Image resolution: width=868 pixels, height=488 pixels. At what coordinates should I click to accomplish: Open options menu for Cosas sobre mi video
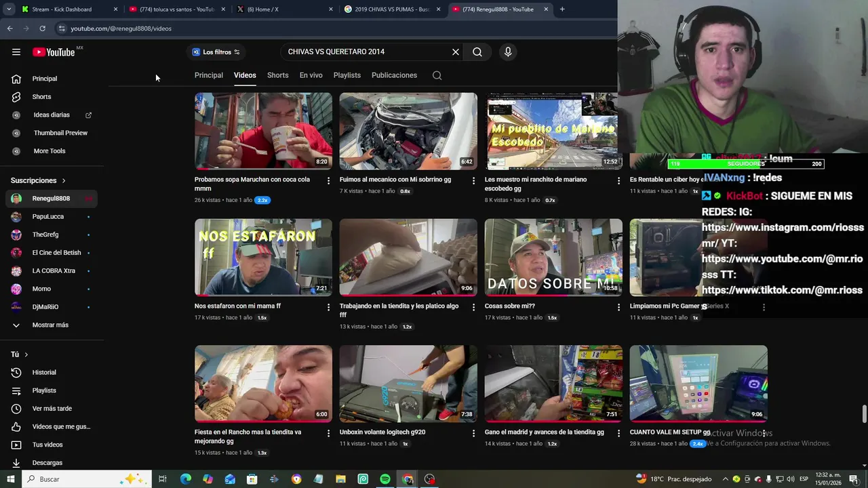point(618,307)
